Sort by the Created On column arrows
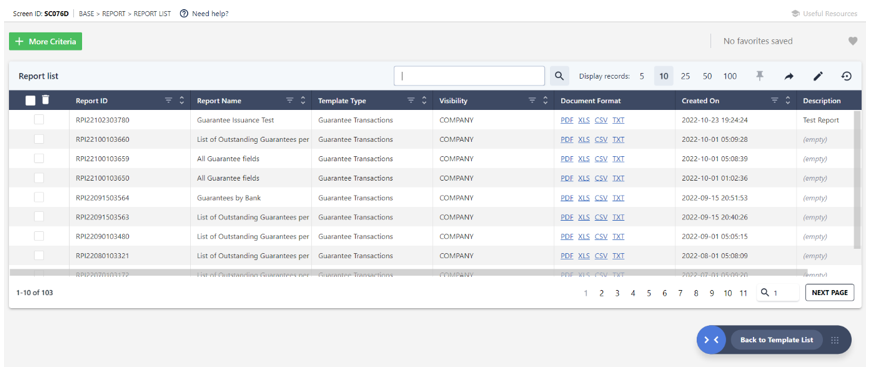871x370 pixels. (x=788, y=101)
